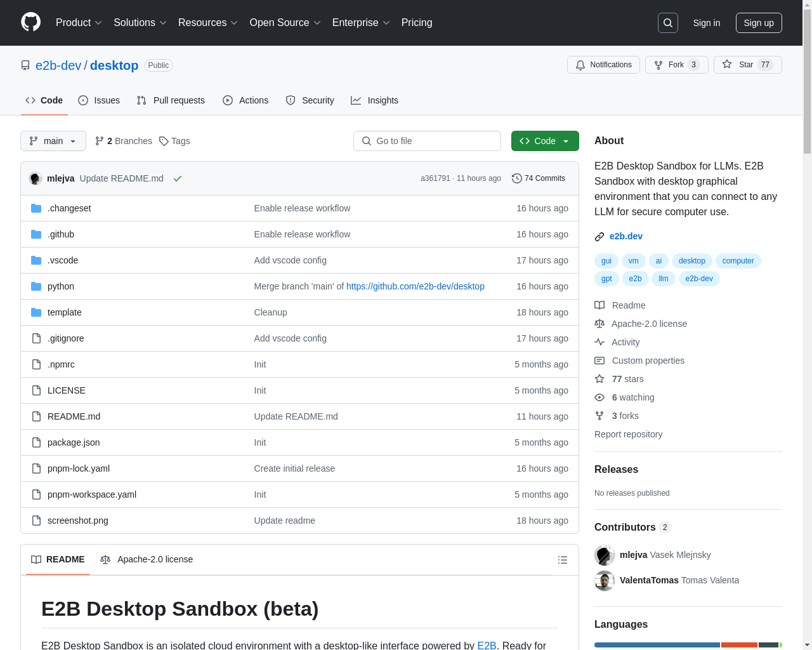The height and width of the screenshot is (650, 812).
Task: Click the Sign up button
Action: (x=759, y=23)
